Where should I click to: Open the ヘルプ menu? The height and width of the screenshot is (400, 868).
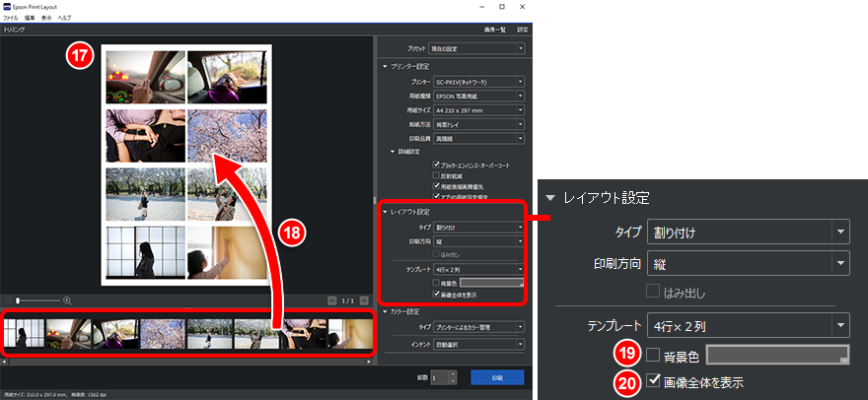coord(64,18)
